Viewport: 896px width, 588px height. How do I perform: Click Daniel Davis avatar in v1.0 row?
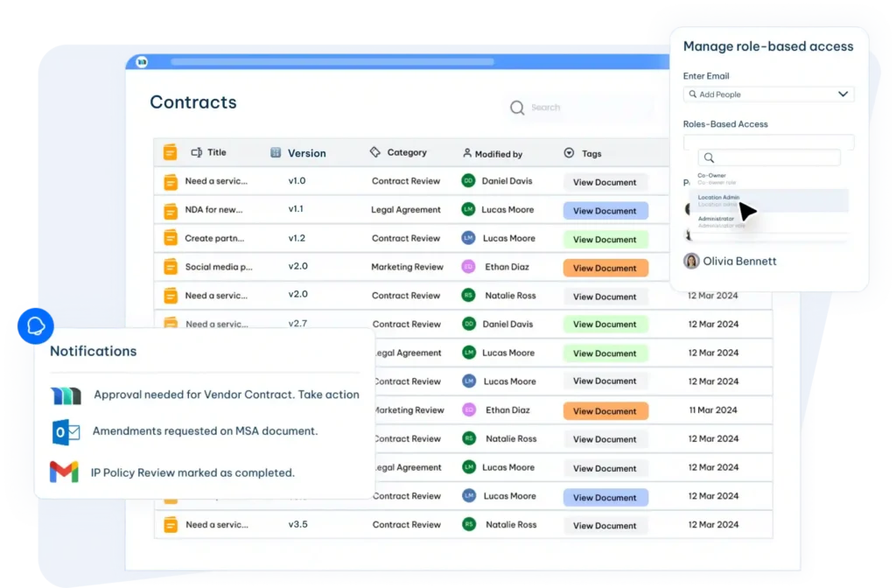[468, 180]
